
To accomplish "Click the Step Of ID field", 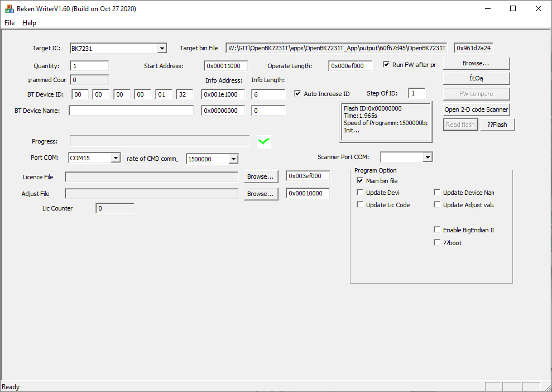I will tap(417, 93).
